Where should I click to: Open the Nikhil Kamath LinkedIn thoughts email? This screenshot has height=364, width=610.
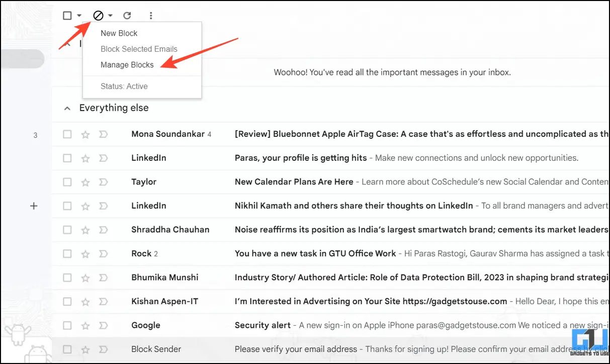tap(354, 206)
